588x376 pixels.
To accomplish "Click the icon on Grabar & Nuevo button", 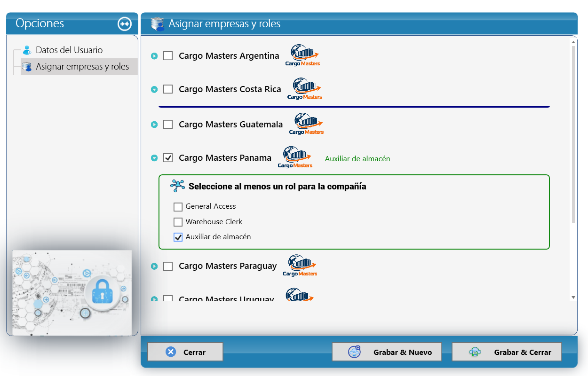I will coord(354,352).
